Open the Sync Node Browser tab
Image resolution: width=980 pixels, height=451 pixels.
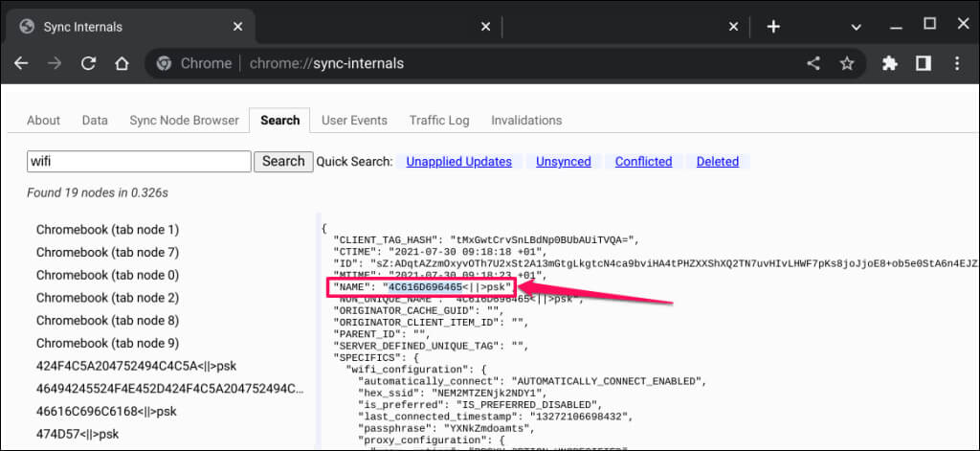click(x=184, y=121)
